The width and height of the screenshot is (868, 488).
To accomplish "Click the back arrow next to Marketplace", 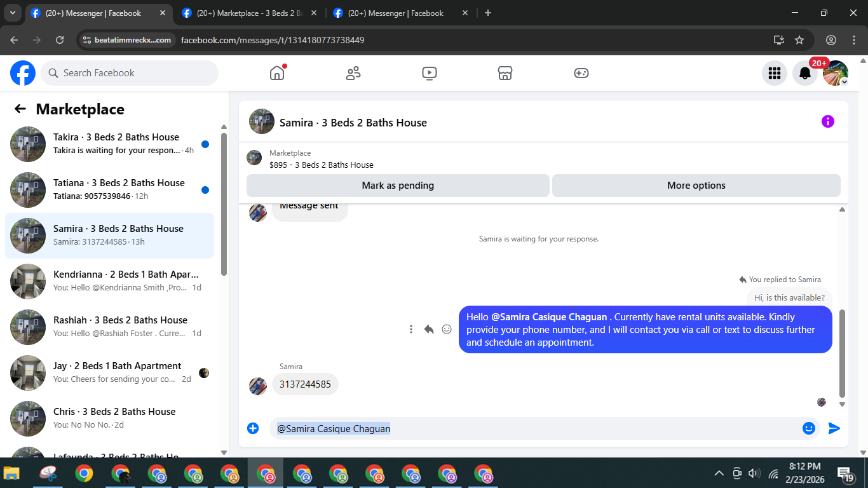I will click(20, 109).
